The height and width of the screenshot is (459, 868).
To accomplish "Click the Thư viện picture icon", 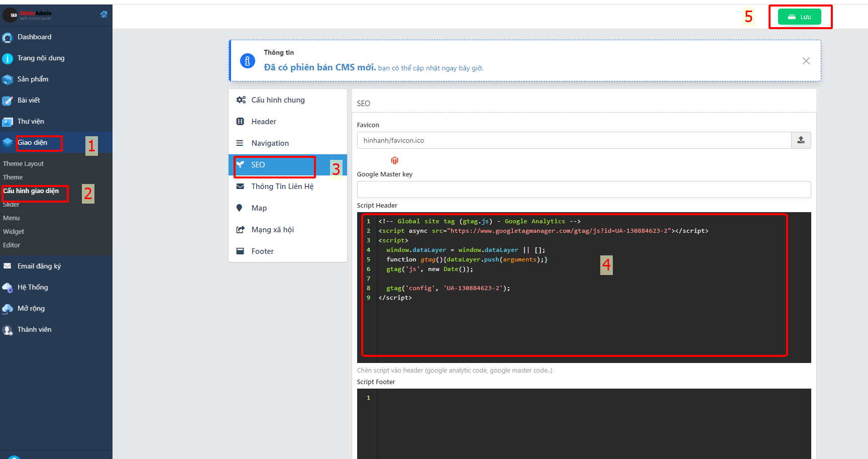I will [8, 122].
